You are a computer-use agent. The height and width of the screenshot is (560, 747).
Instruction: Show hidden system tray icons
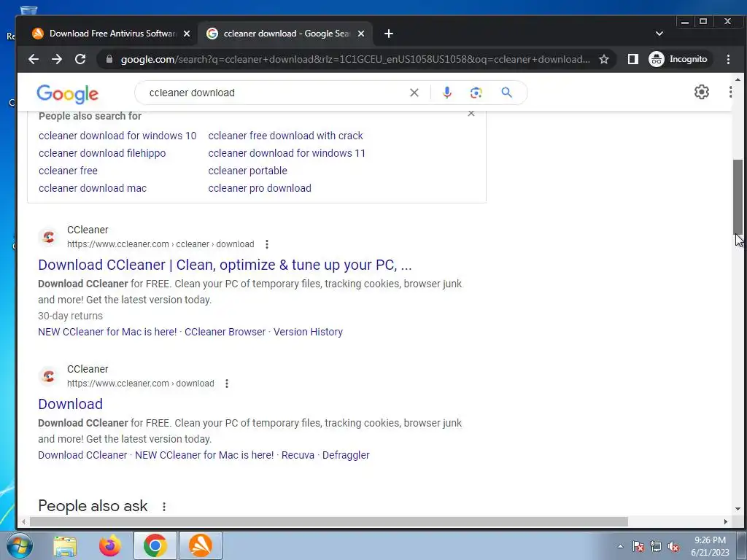pos(620,546)
